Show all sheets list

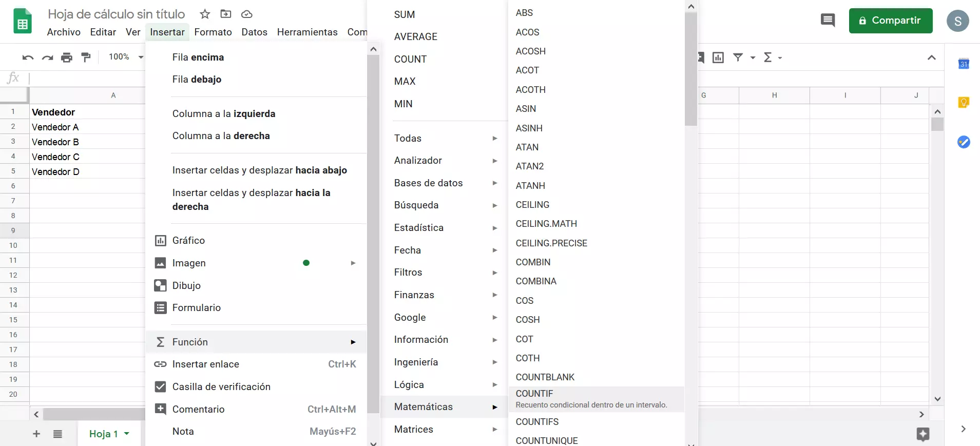pos(57,434)
